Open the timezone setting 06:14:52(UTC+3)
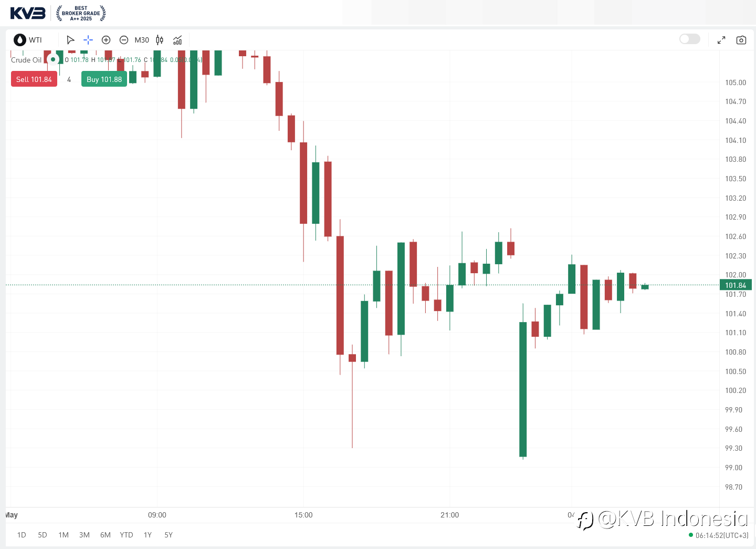Screen dimensions: 756x549 (722, 535)
